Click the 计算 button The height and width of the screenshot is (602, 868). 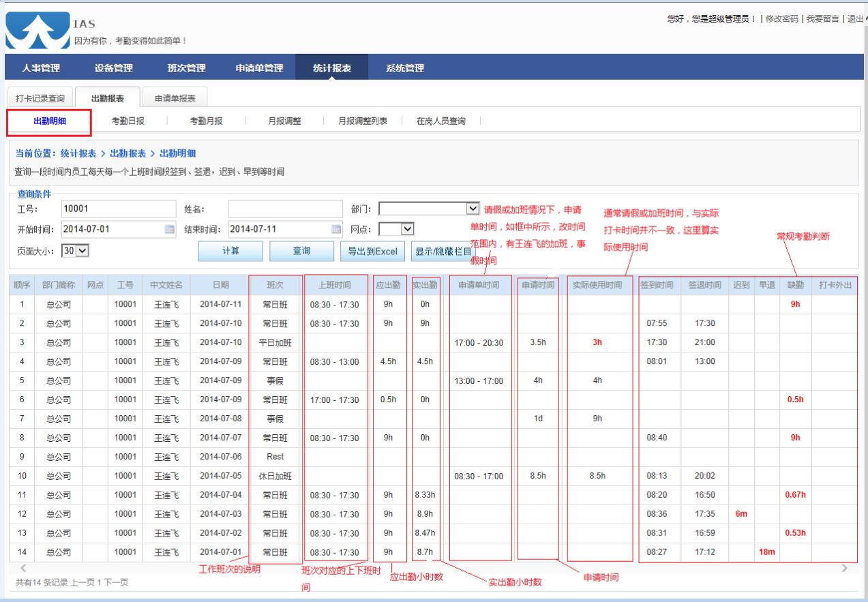(x=230, y=251)
